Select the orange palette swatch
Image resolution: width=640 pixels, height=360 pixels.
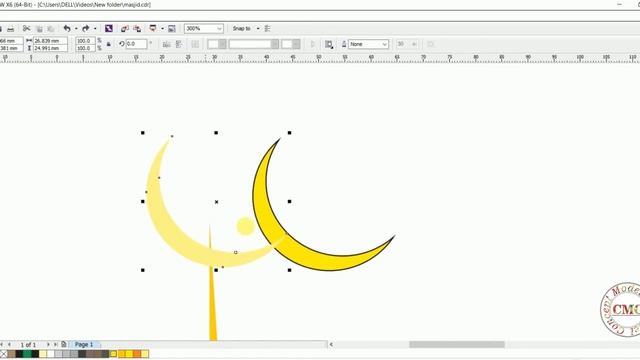pyautogui.click(x=137, y=353)
